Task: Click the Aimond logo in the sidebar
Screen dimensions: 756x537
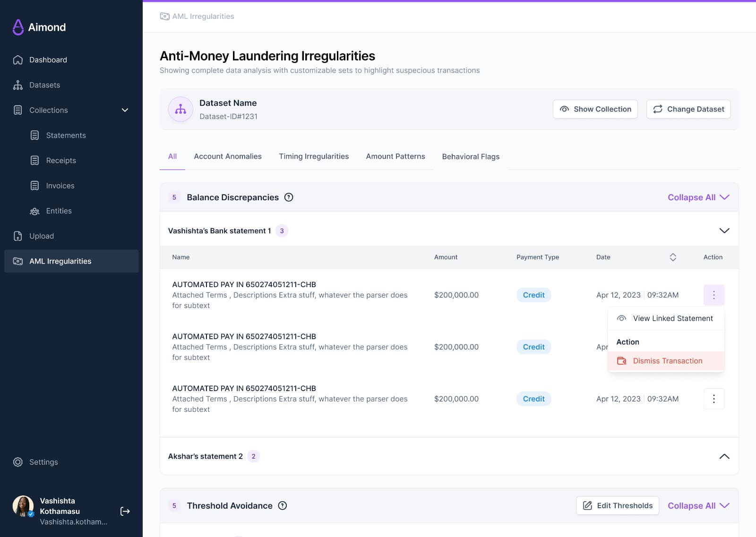Action: (39, 27)
